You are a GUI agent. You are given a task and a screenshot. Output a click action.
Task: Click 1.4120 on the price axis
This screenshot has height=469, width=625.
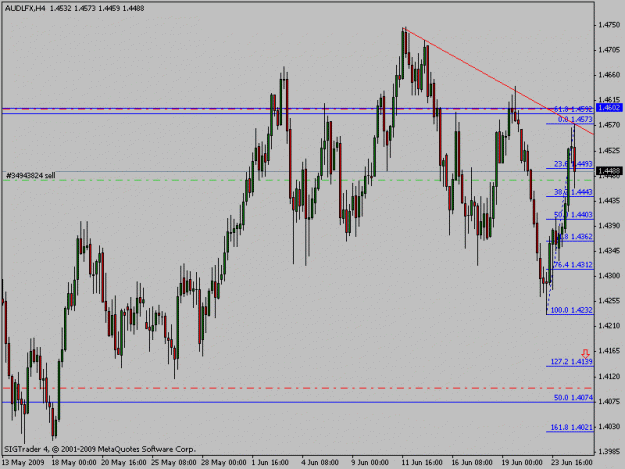pyautogui.click(x=609, y=377)
